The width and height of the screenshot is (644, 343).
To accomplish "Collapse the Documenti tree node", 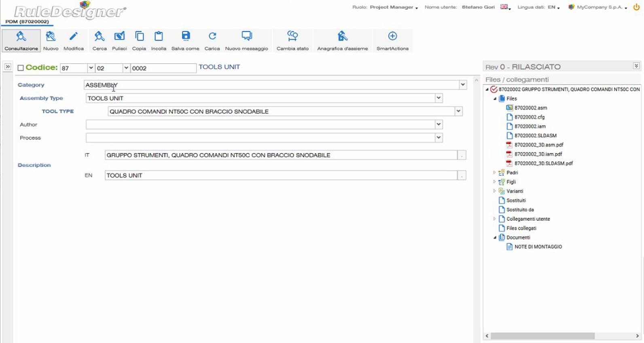I will coord(495,238).
